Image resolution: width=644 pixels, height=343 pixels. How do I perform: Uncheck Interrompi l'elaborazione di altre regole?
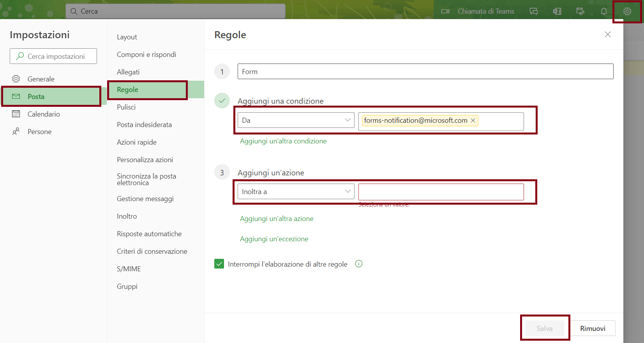[219, 264]
